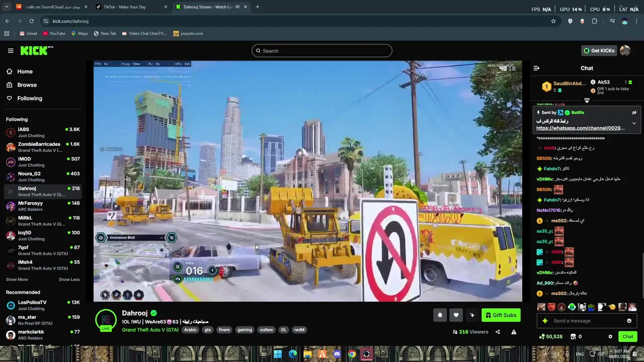
Task: Open Chrome three-dot menu
Action: pyautogui.click(x=637, y=21)
